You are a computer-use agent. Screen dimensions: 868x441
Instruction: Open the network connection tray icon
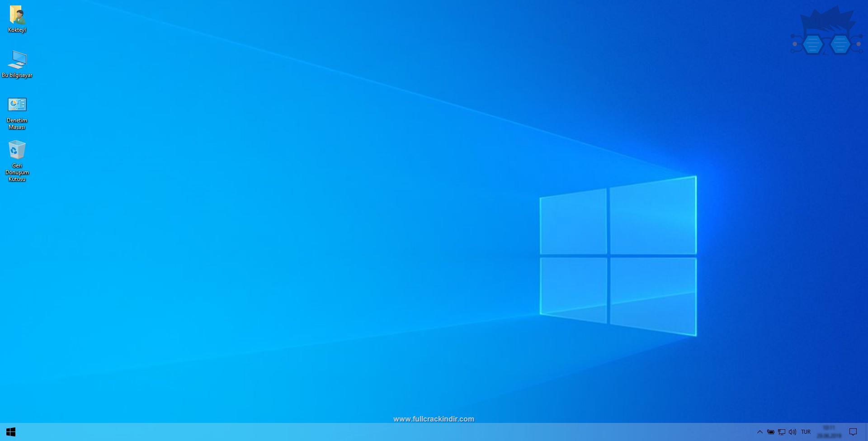(x=782, y=432)
